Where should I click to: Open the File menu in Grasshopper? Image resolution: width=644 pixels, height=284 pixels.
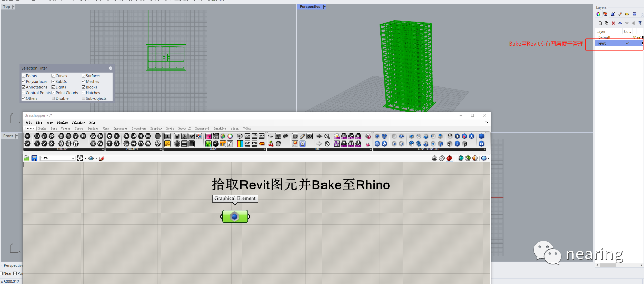[x=29, y=123]
